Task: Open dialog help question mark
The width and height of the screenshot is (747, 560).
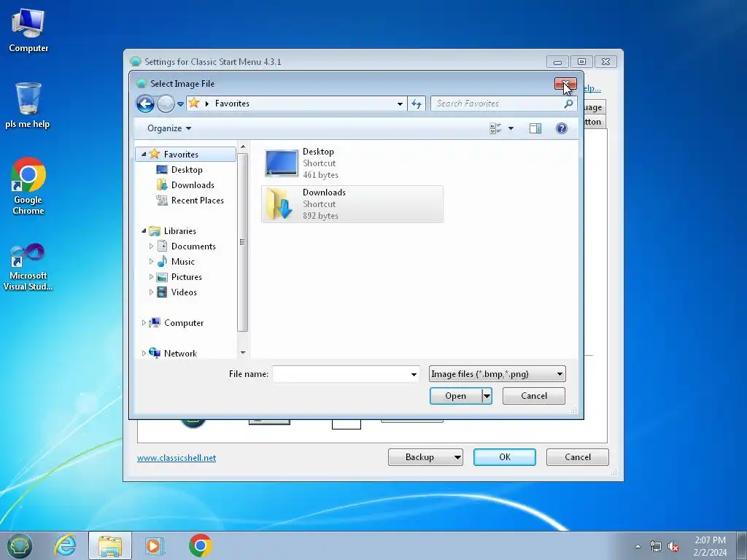Action: pyautogui.click(x=561, y=128)
